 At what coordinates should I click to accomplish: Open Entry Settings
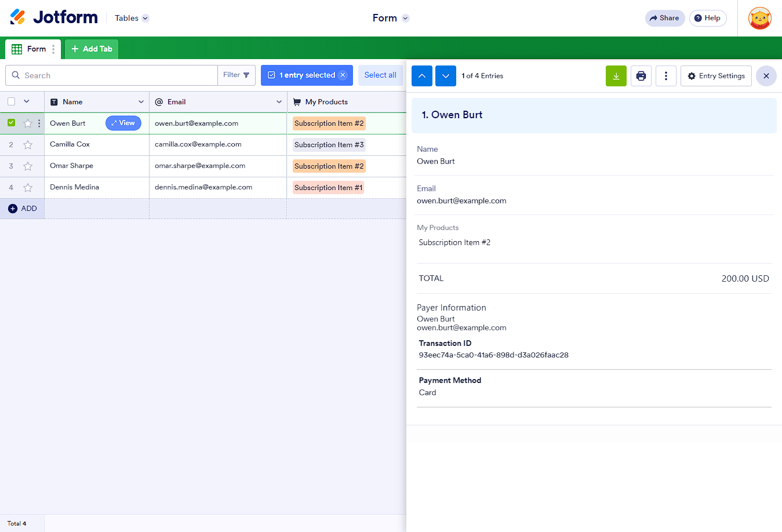tap(716, 76)
